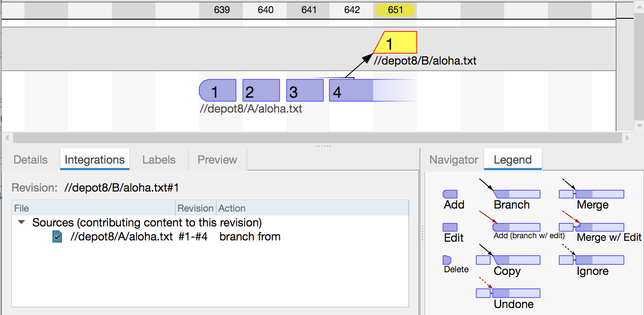The image size is (644, 315).
Task: Switch to the Navigator tab
Action: tap(453, 160)
